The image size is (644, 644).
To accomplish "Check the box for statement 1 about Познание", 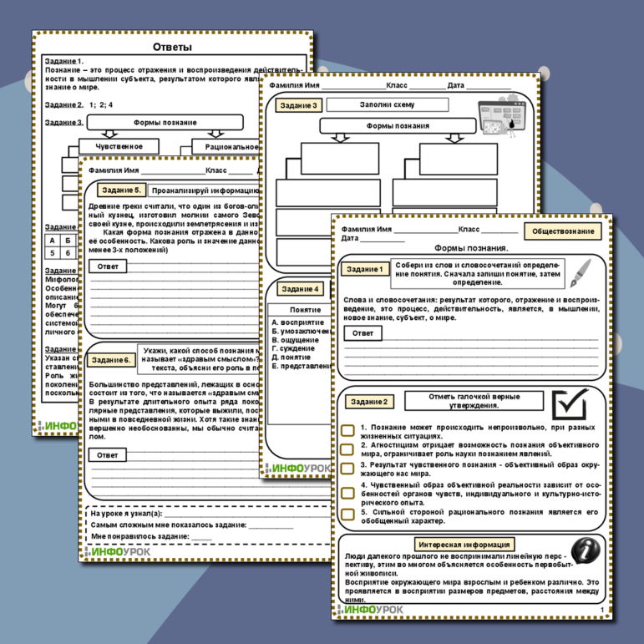I will pyautogui.click(x=347, y=431).
